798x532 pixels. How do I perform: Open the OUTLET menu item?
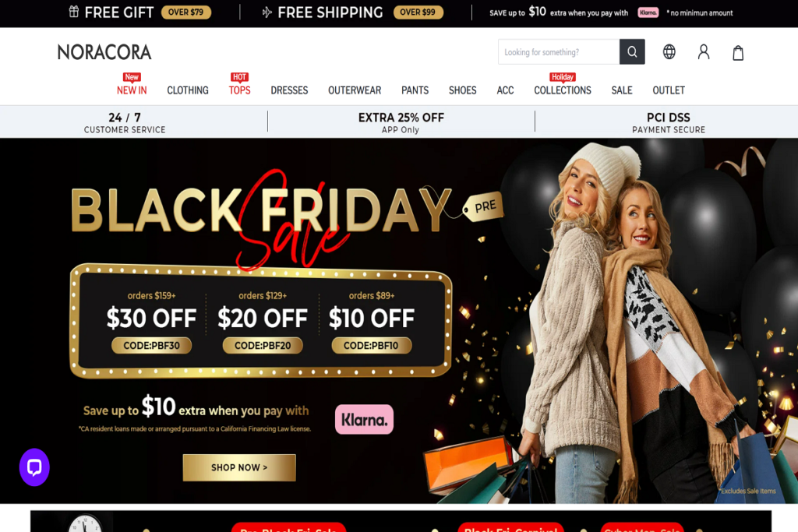pyautogui.click(x=669, y=90)
